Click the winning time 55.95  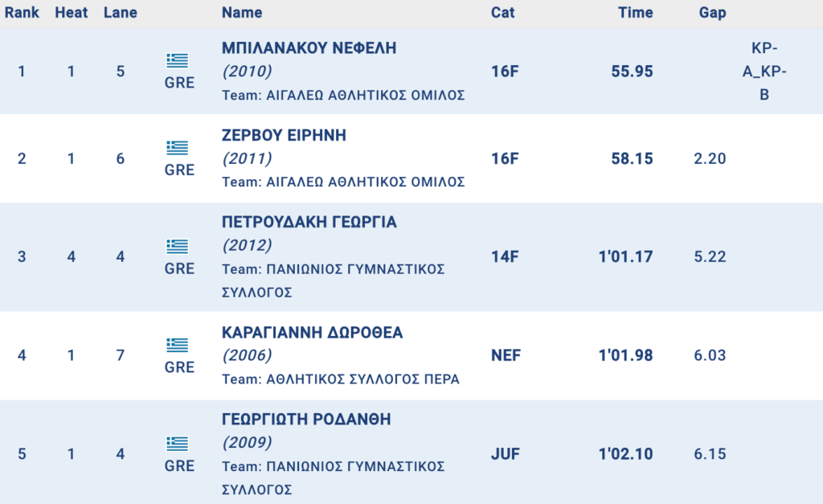(632, 72)
